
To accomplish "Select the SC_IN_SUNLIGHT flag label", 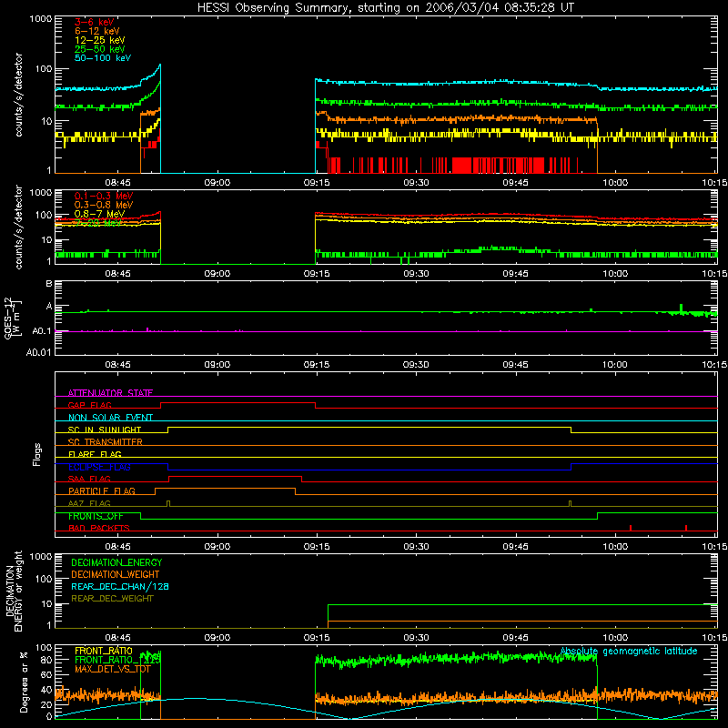I will [105, 430].
